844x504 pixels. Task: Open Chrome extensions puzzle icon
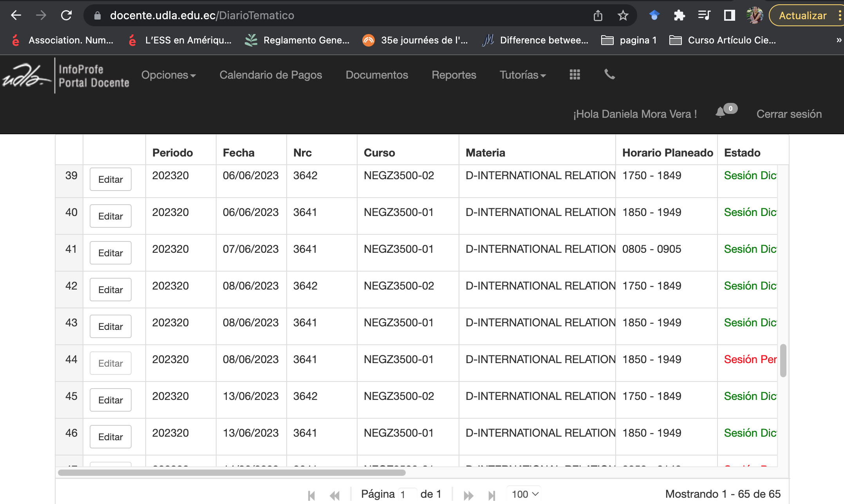tap(679, 16)
